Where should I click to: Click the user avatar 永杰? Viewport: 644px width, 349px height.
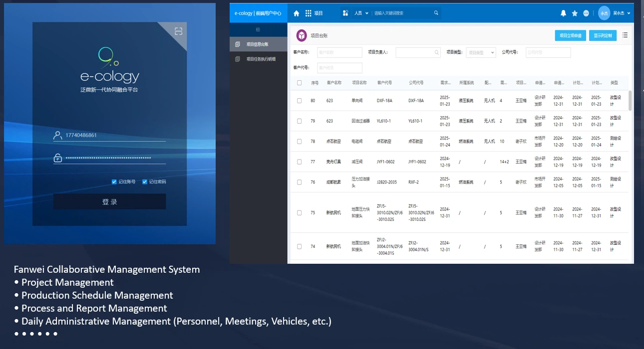click(604, 13)
